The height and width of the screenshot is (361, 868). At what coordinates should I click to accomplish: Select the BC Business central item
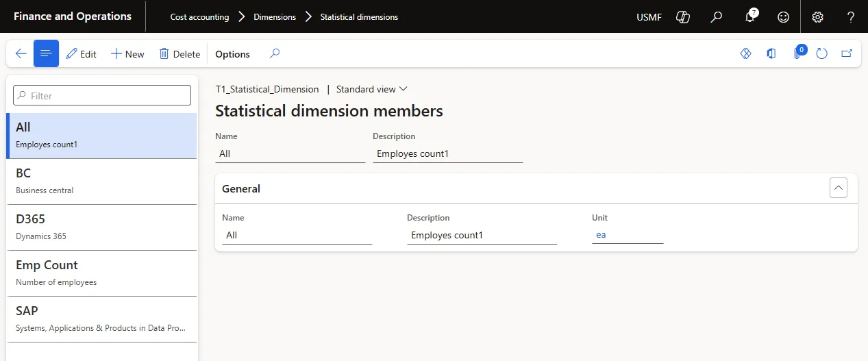(101, 182)
